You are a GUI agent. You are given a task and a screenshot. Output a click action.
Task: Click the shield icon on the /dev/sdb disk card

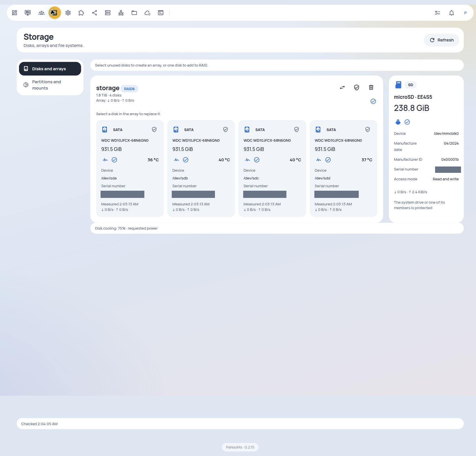(x=225, y=130)
